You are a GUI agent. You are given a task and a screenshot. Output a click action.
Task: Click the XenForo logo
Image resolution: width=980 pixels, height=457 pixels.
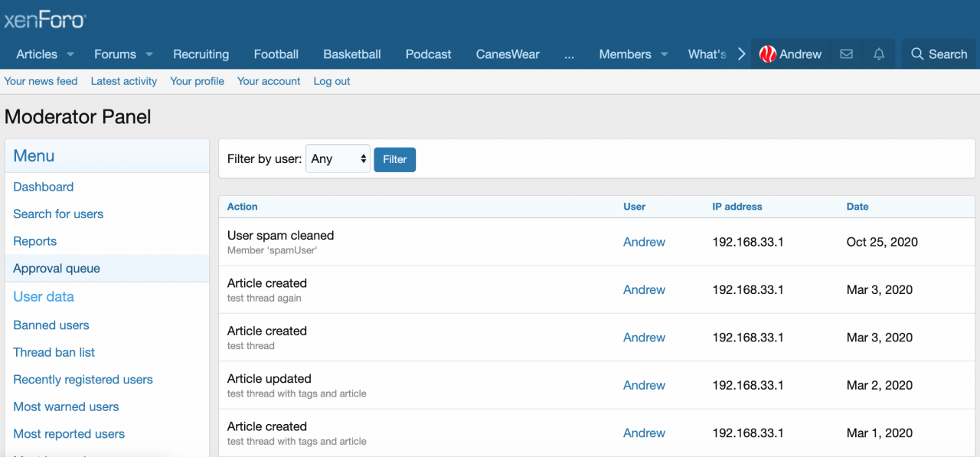[44, 20]
